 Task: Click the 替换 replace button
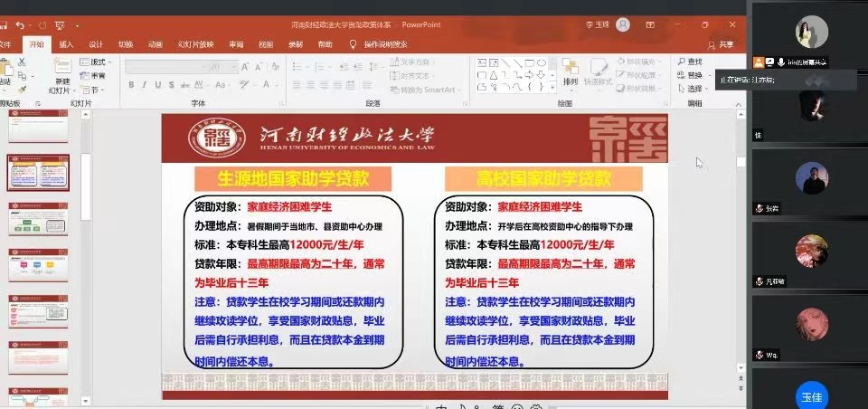click(x=692, y=75)
